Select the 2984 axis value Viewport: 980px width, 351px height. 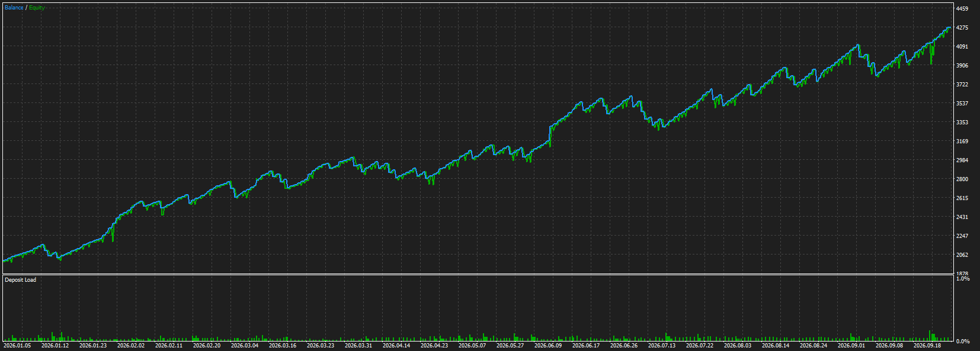[x=962, y=160]
